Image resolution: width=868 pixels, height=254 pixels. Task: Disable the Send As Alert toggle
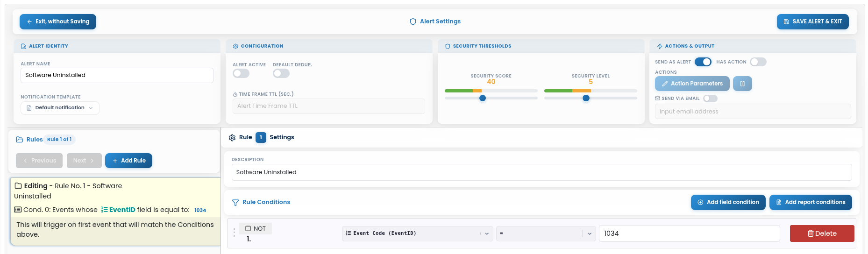703,62
